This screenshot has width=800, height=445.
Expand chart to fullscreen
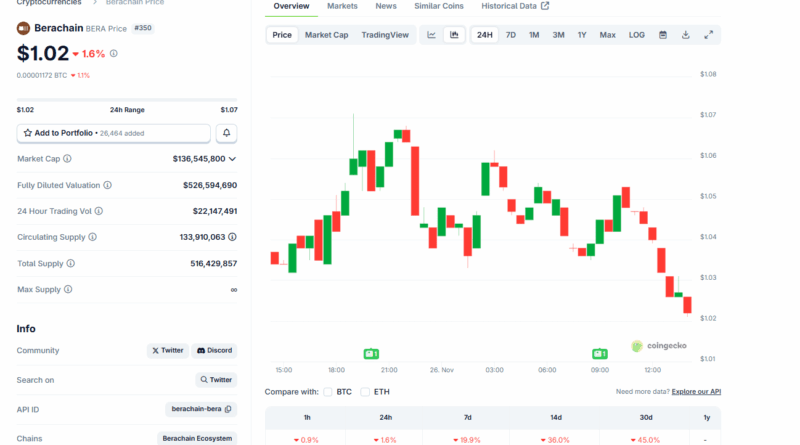click(708, 35)
